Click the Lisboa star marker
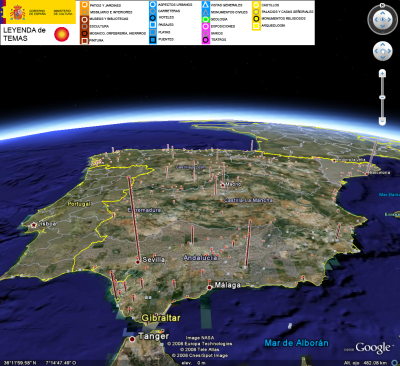The width and height of the screenshot is (400, 366). [33, 225]
